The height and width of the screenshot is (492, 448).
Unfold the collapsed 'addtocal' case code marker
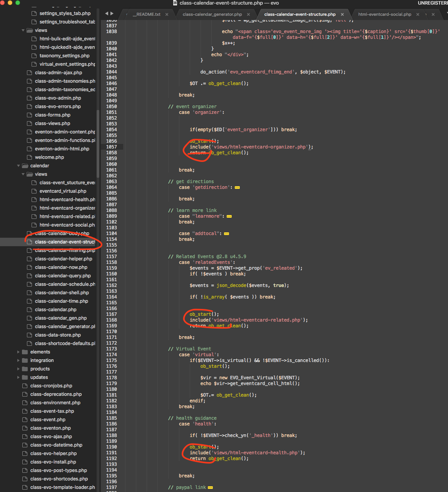[227, 234]
